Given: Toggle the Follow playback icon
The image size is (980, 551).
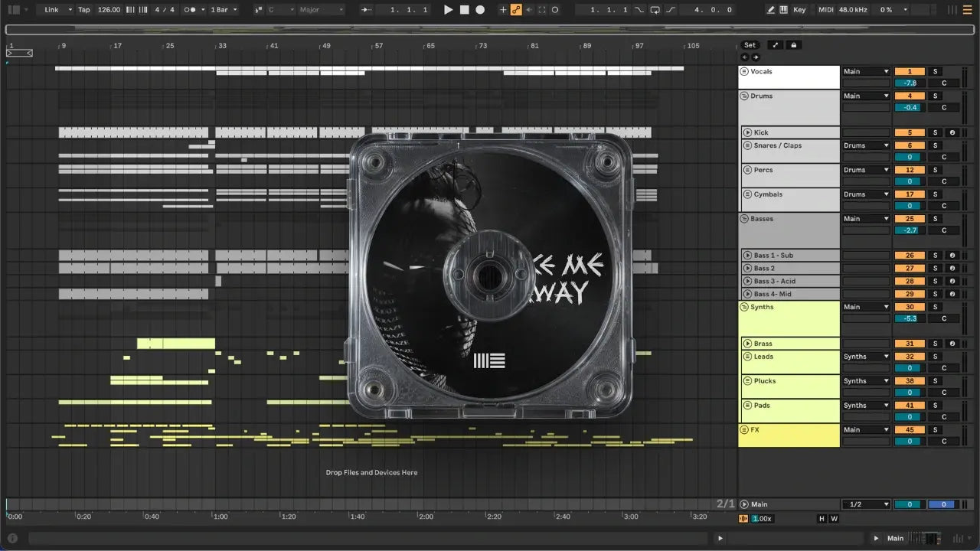Looking at the screenshot, I should [365, 10].
